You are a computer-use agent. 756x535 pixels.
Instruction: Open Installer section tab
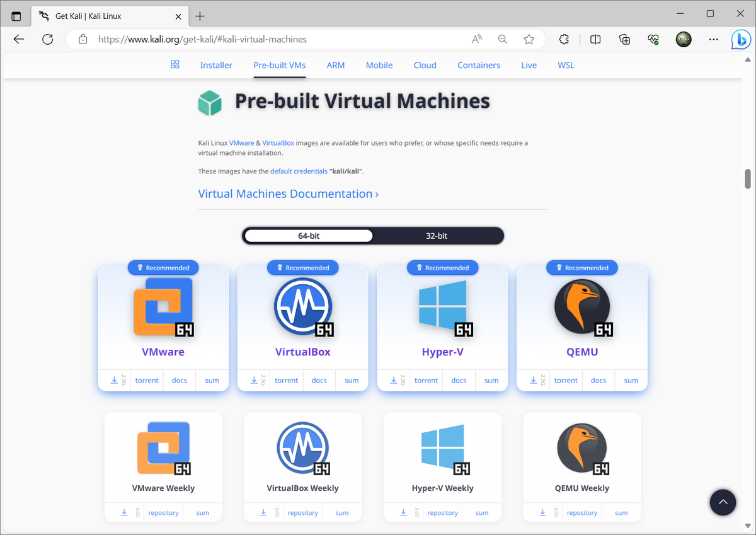point(216,65)
